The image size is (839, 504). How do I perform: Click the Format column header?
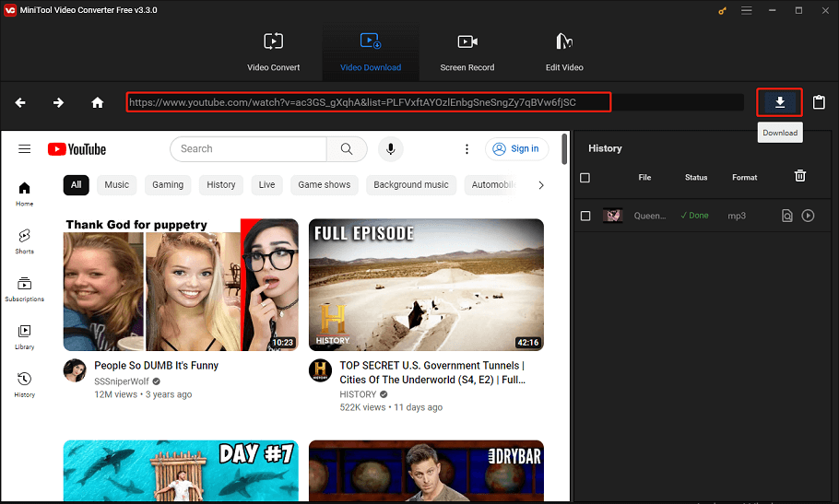(744, 178)
